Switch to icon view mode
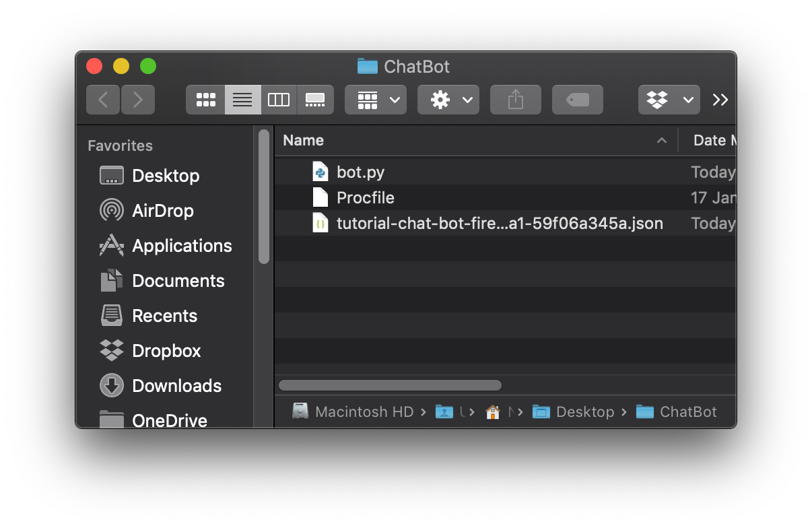 tap(205, 99)
